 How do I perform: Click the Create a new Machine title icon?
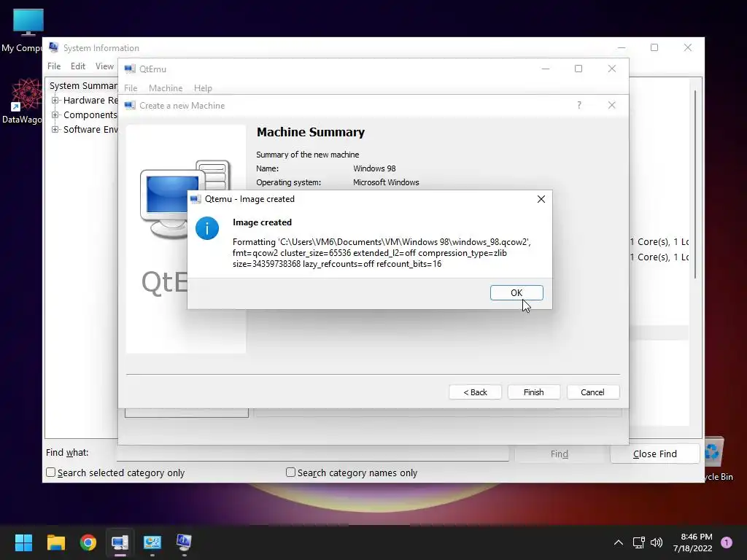coord(130,105)
